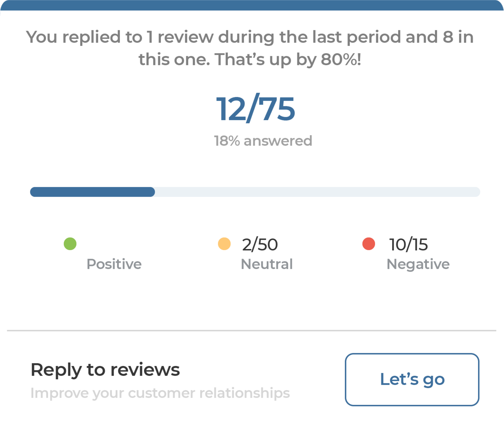Click the blue header strip at top

pos(252,5)
